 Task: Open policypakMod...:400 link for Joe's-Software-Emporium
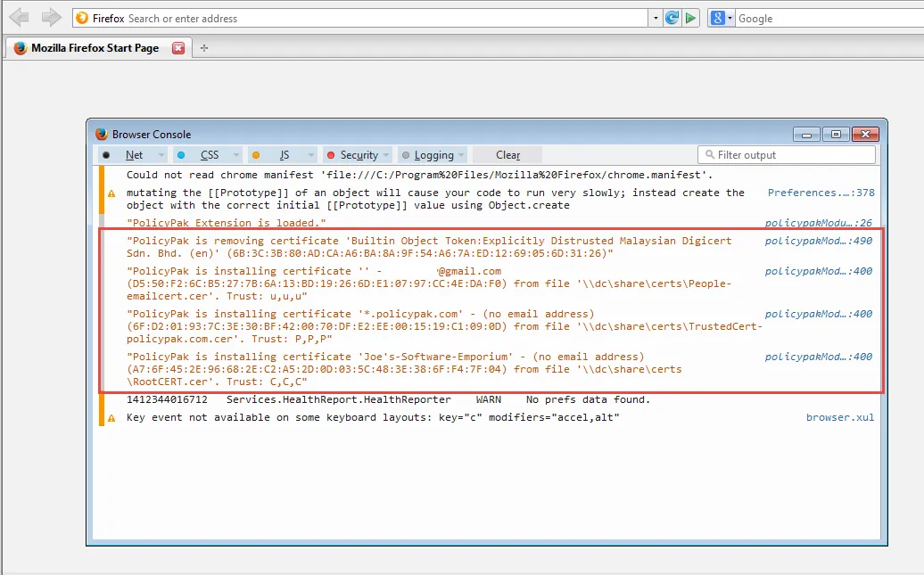[819, 357]
